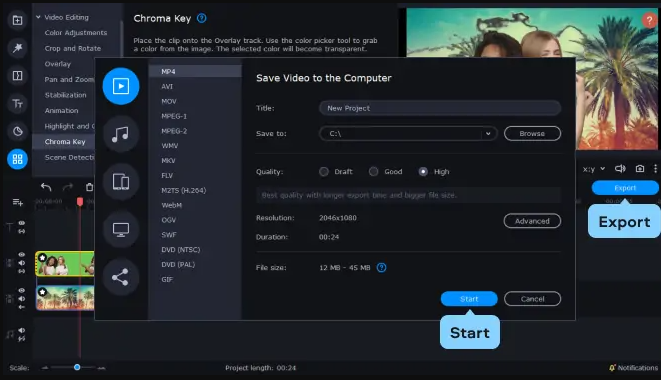Select the Save Video tab in export dialog
661x380 pixels.
[121, 86]
